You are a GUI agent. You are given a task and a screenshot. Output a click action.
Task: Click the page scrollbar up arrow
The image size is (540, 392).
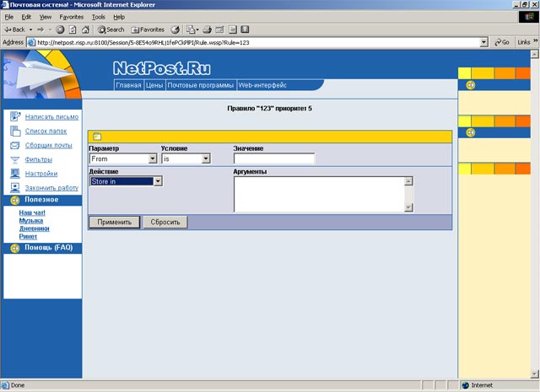[534, 54]
